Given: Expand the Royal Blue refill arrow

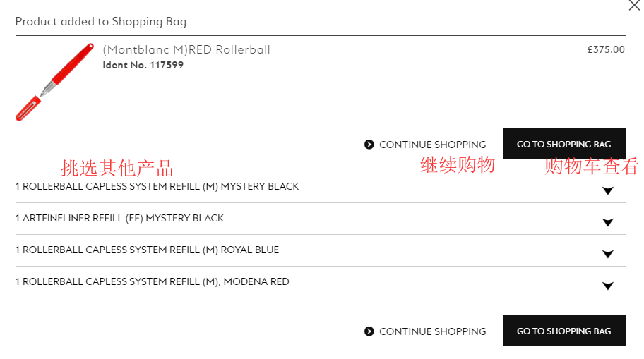Looking at the screenshot, I should pyautogui.click(x=607, y=254).
